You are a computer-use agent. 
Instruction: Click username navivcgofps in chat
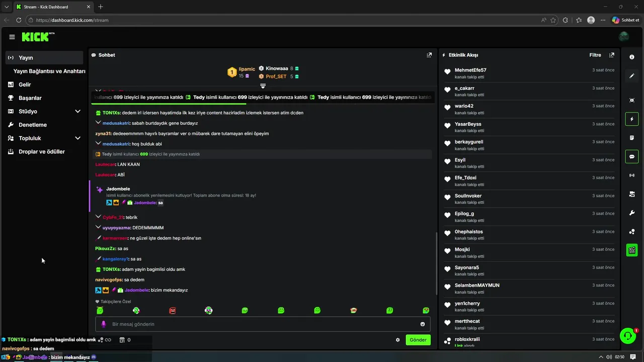[x=109, y=280]
